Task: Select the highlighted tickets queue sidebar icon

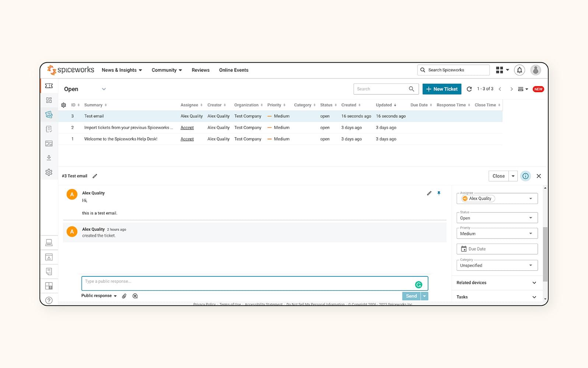Action: [x=49, y=114]
